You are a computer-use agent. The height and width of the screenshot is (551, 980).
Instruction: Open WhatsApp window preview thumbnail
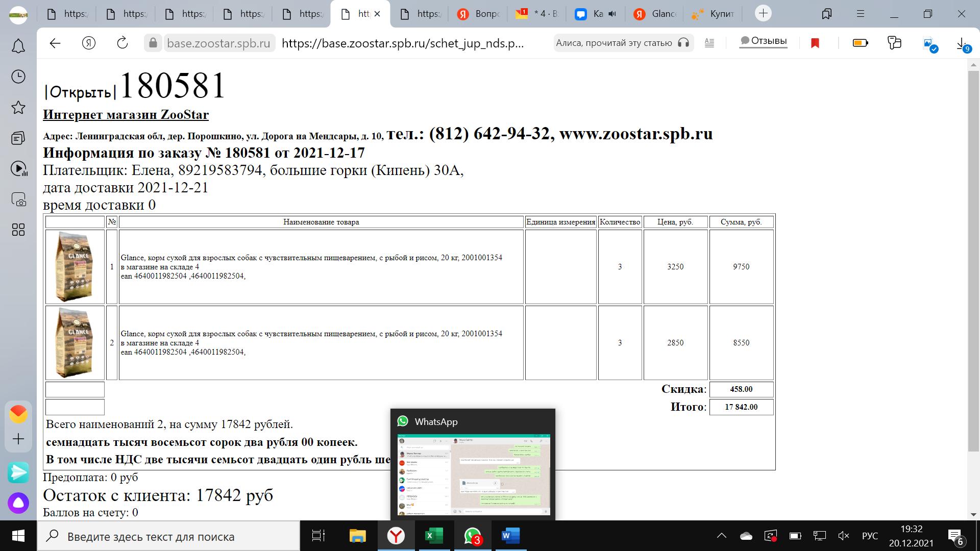point(474,474)
